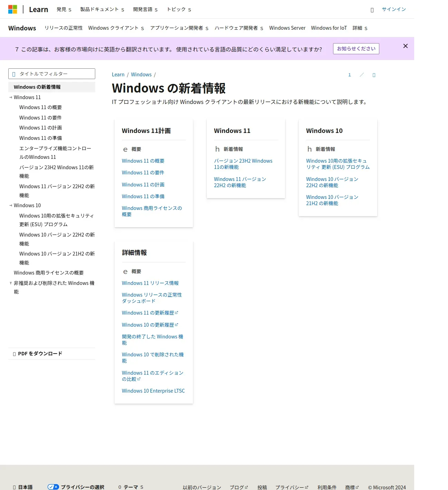The width and height of the screenshot is (448, 490).
Task: Open Windows 10 バージョン 22H2 card link
Action: pos(332,182)
